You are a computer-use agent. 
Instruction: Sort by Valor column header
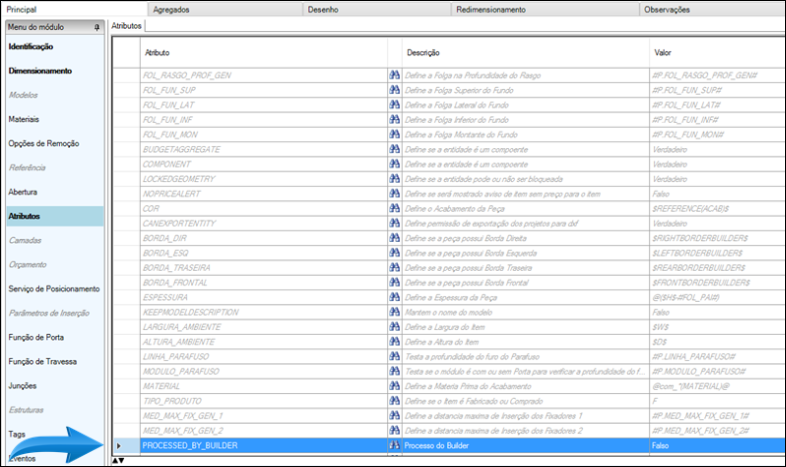click(x=717, y=53)
